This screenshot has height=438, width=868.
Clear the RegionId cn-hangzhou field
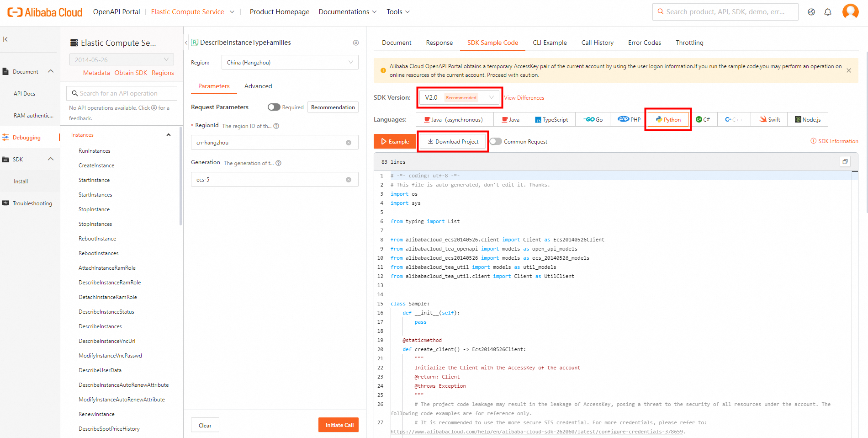349,143
